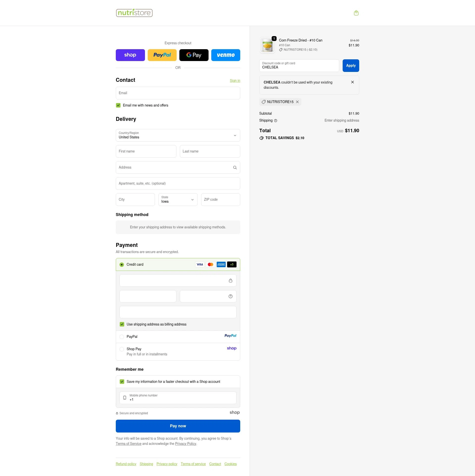Image resolution: width=475 pixels, height=476 pixels.
Task: Apply the CHELSEA discount code
Action: [x=351, y=65]
